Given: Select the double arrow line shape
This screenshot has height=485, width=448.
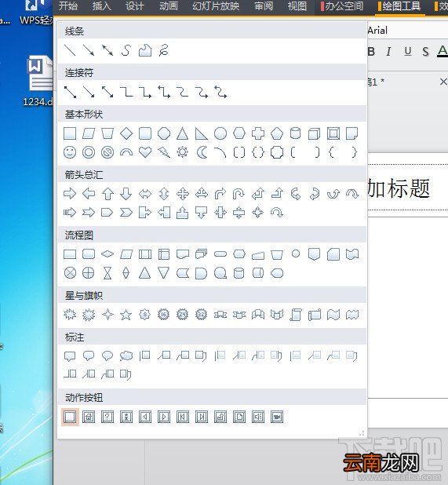Looking at the screenshot, I should 107,50.
